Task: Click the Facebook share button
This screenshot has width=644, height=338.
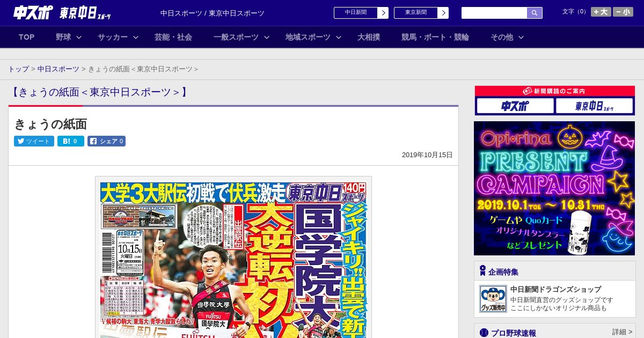Action: coord(107,142)
